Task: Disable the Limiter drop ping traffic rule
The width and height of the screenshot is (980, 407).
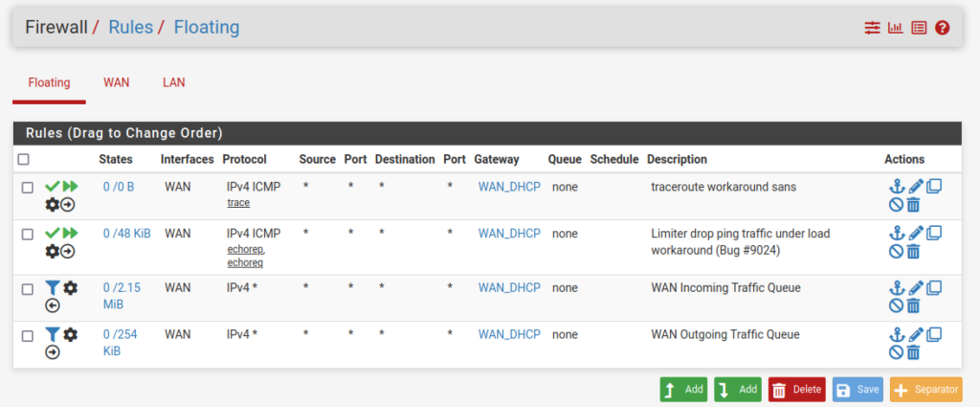Action: pyautogui.click(x=896, y=251)
